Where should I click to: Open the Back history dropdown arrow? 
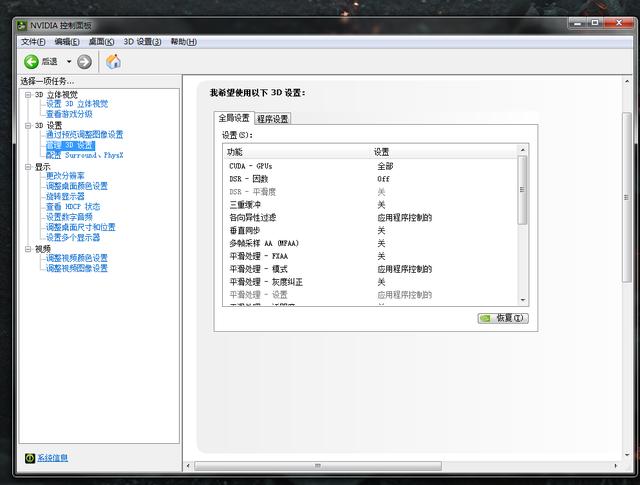(69, 62)
